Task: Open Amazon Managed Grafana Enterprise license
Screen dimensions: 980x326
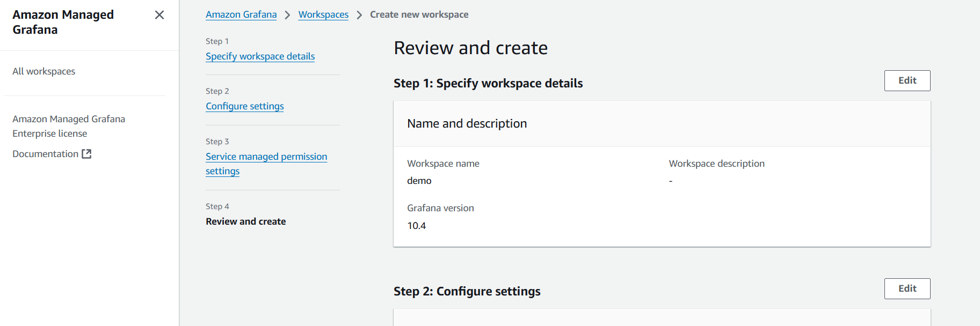Action: point(69,126)
